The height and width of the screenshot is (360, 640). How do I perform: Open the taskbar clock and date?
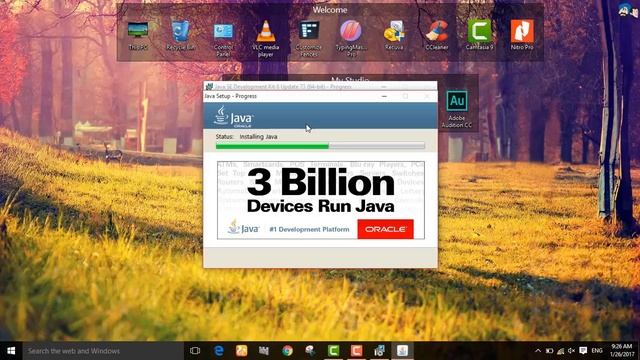tap(621, 351)
